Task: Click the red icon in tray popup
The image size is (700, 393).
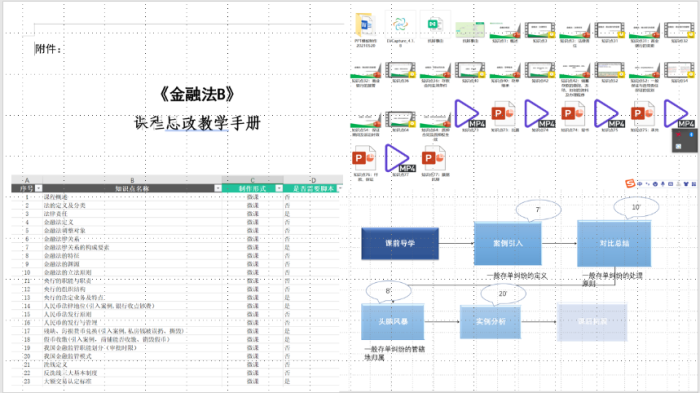Action: 679,134
